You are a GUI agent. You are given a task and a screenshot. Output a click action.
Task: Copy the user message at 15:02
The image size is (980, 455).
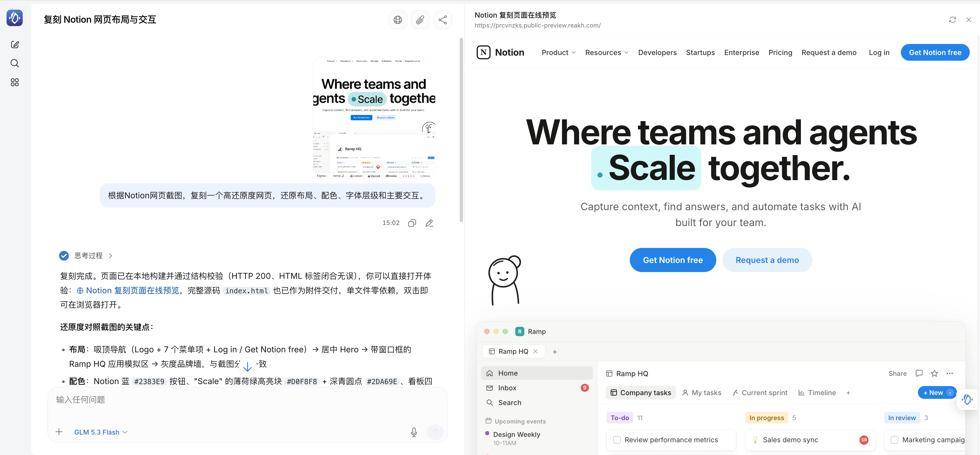pos(412,223)
